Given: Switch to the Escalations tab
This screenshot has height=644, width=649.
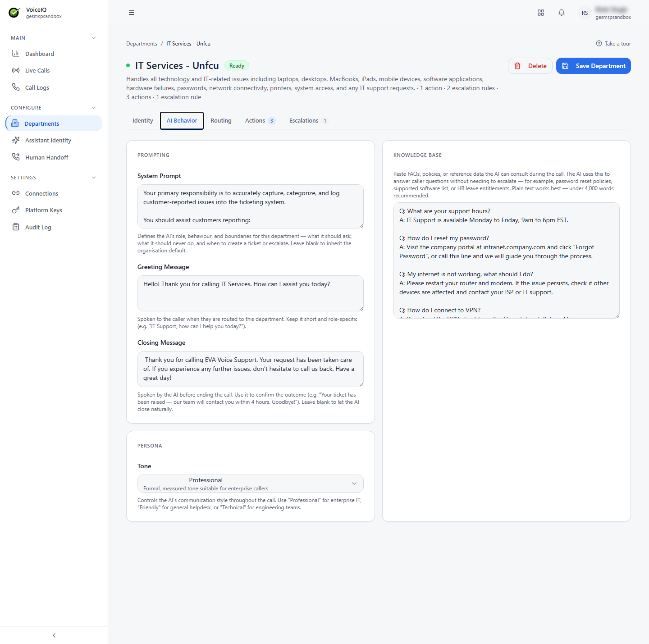Looking at the screenshot, I should [309, 121].
